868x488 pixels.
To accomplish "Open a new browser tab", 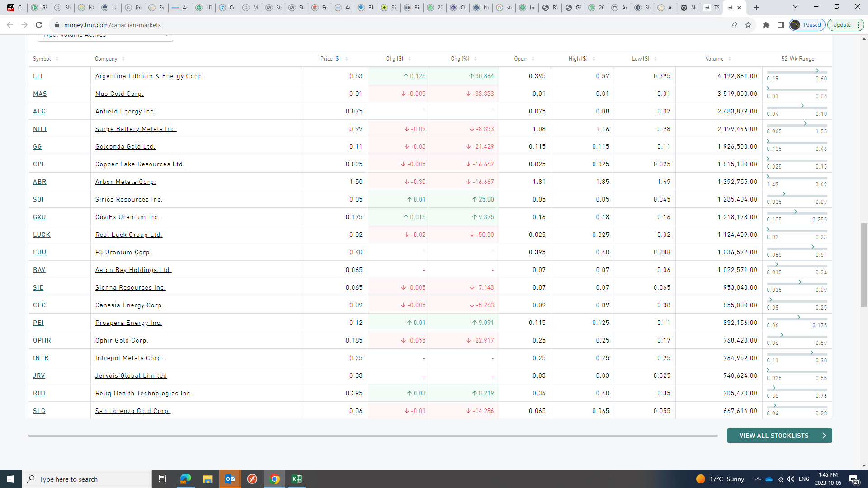I will [756, 8].
